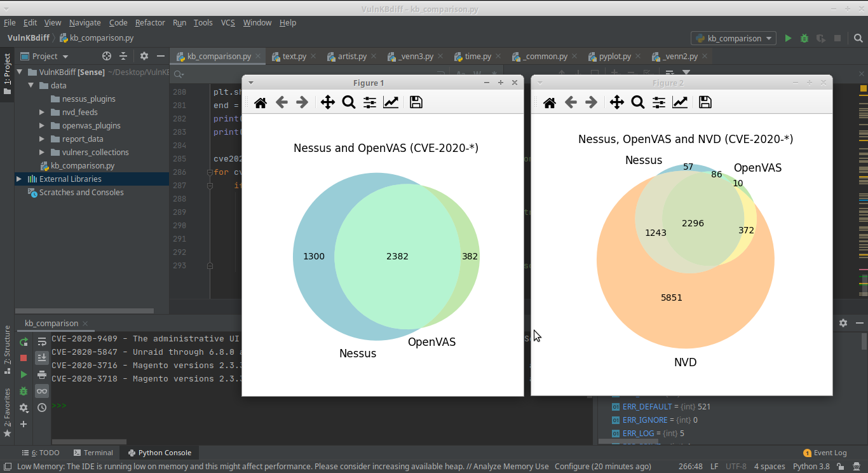The width and height of the screenshot is (868, 473).
Task: Open Search Everywhere magnifier top-right
Action: coord(858,38)
